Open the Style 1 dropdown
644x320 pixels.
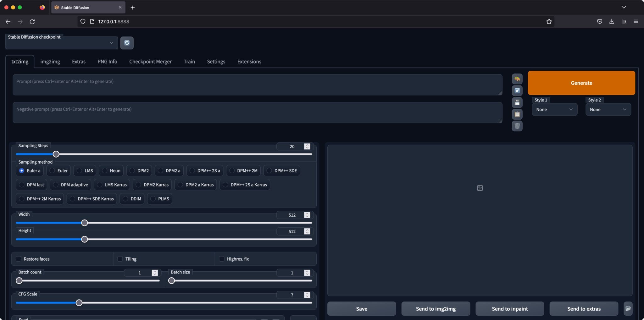554,110
